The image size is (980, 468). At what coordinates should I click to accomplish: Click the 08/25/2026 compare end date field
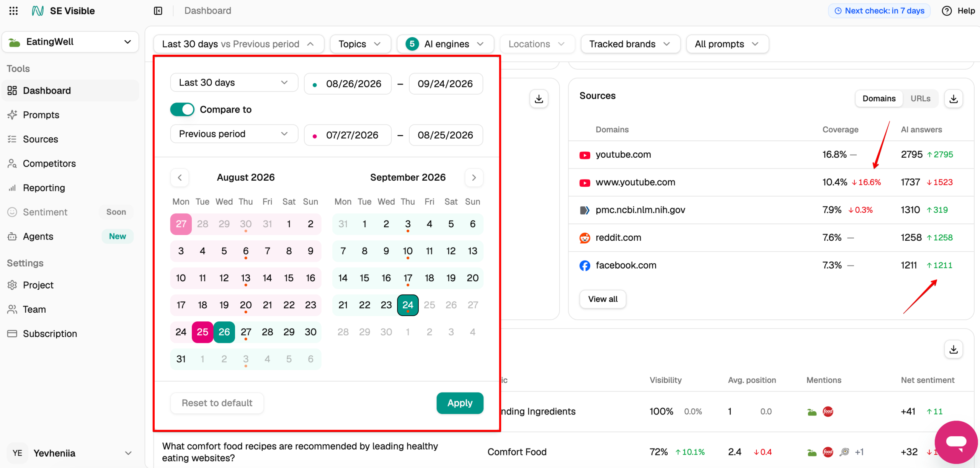446,135
